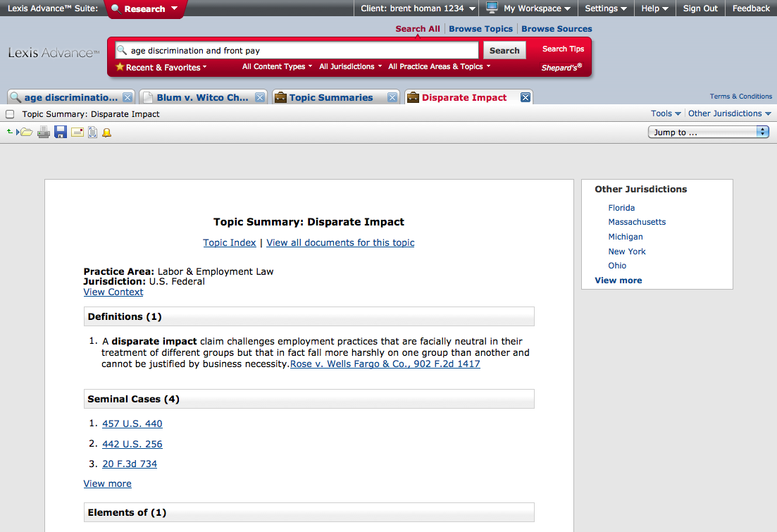Save with the blue floppy disk icon

click(x=61, y=132)
